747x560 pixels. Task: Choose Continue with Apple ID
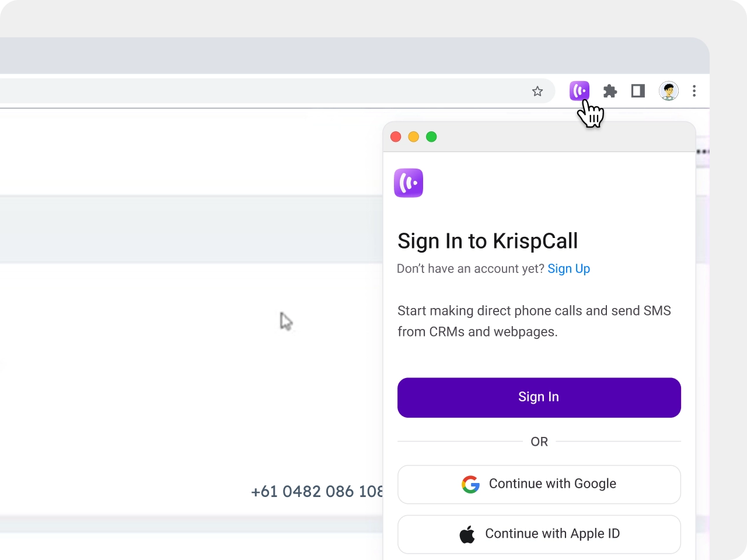[539, 534]
